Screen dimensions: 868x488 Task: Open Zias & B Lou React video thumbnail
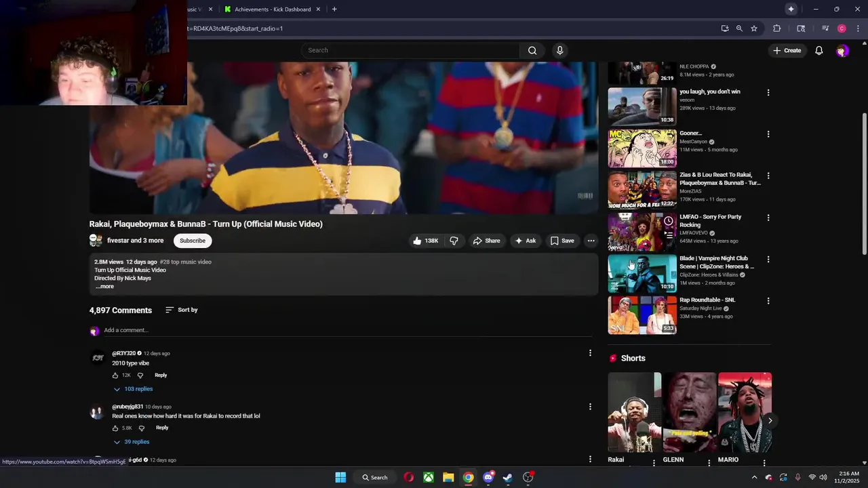(642, 190)
